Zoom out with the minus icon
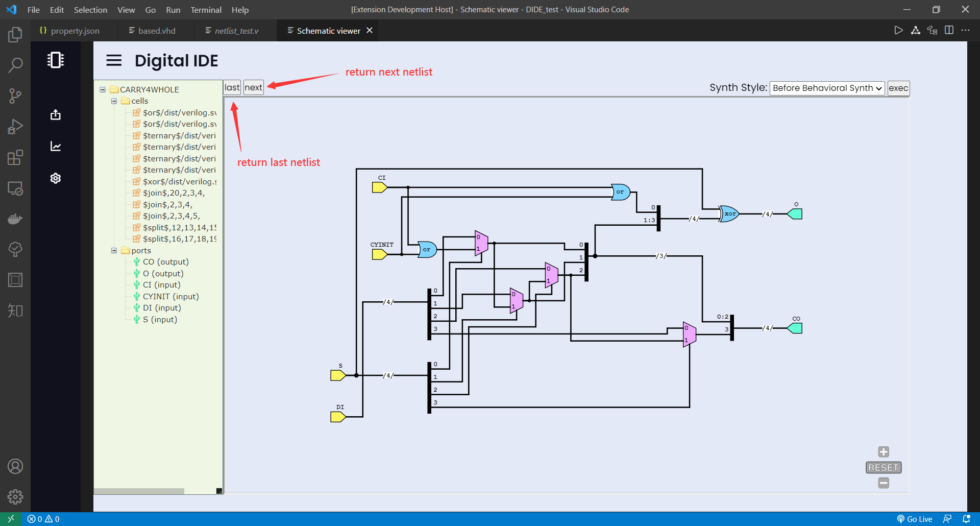Image resolution: width=980 pixels, height=526 pixels. click(884, 483)
